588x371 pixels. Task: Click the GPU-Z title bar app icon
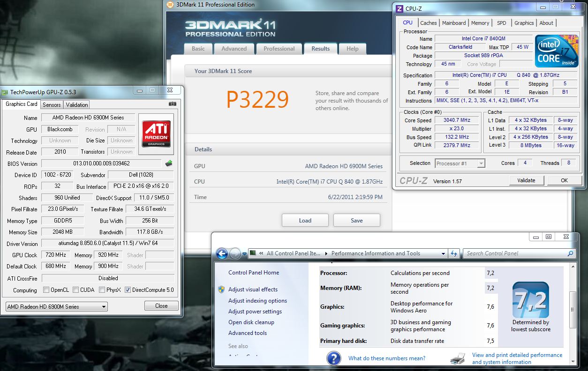(4, 92)
